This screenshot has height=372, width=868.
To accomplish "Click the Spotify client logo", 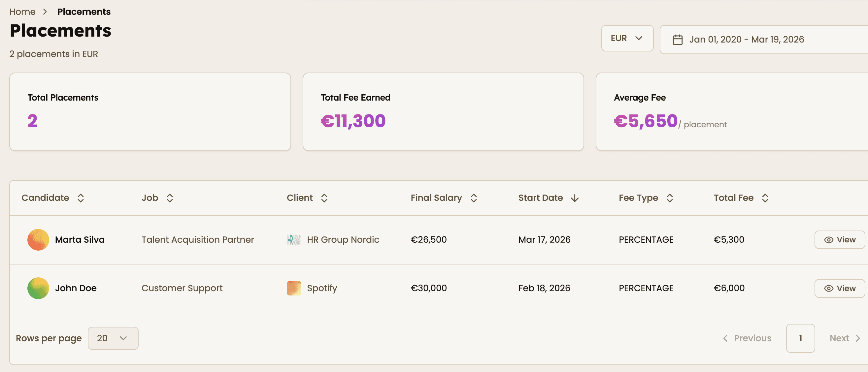I will click(293, 288).
